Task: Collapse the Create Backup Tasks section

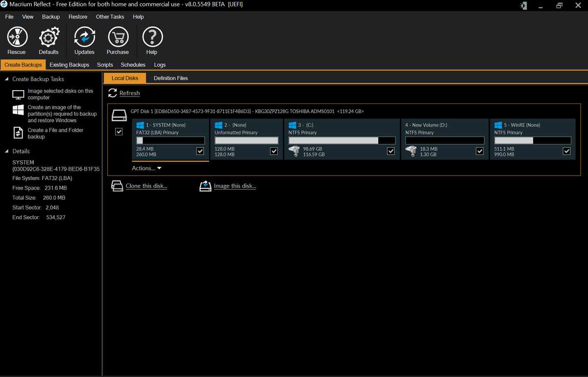Action: [6, 78]
